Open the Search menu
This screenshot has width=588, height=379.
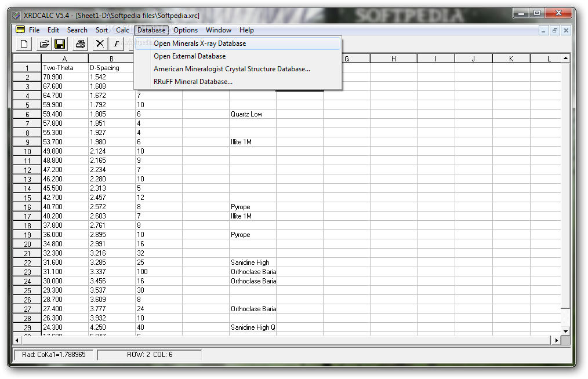coord(77,30)
